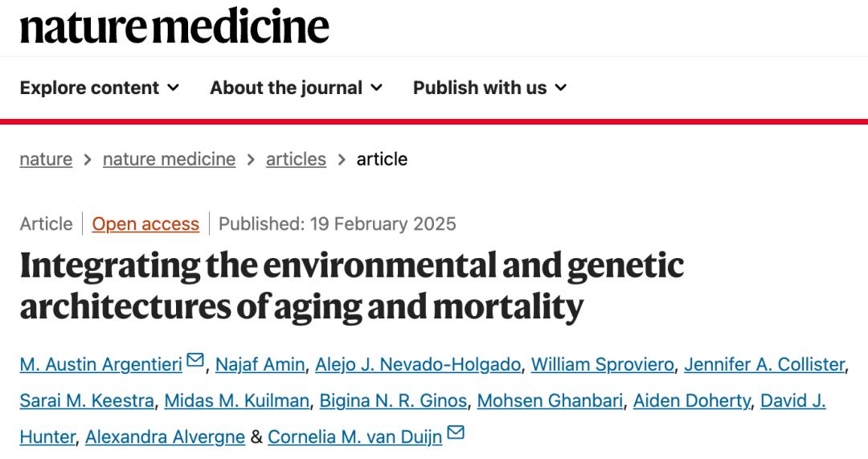The image size is (868, 459).
Task: Click the Open access link
Action: tap(145, 223)
